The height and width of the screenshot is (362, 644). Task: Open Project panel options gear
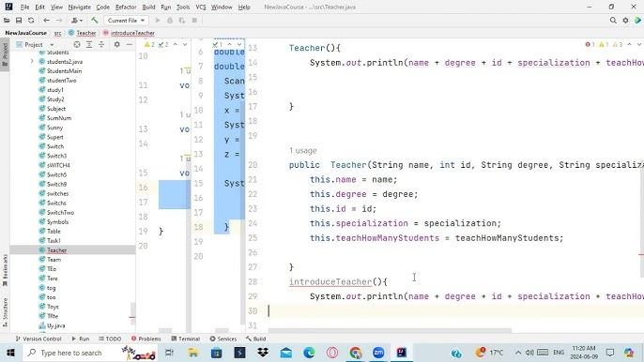click(x=117, y=44)
